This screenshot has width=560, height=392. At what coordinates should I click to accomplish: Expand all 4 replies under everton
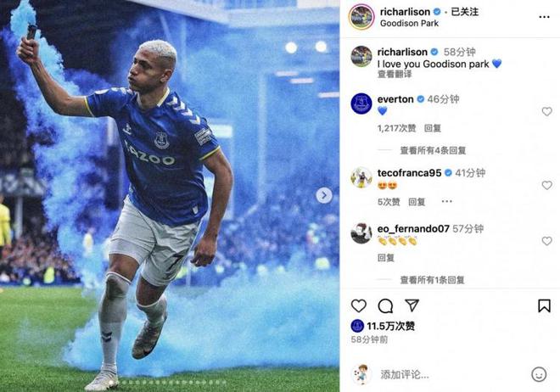click(433, 151)
